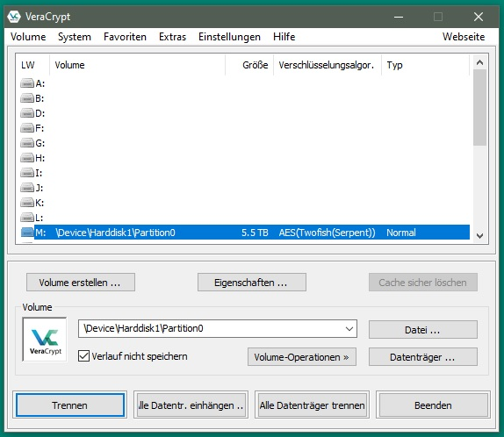Choose the drive F: slot icon
This screenshot has height=437, width=504.
point(27,128)
